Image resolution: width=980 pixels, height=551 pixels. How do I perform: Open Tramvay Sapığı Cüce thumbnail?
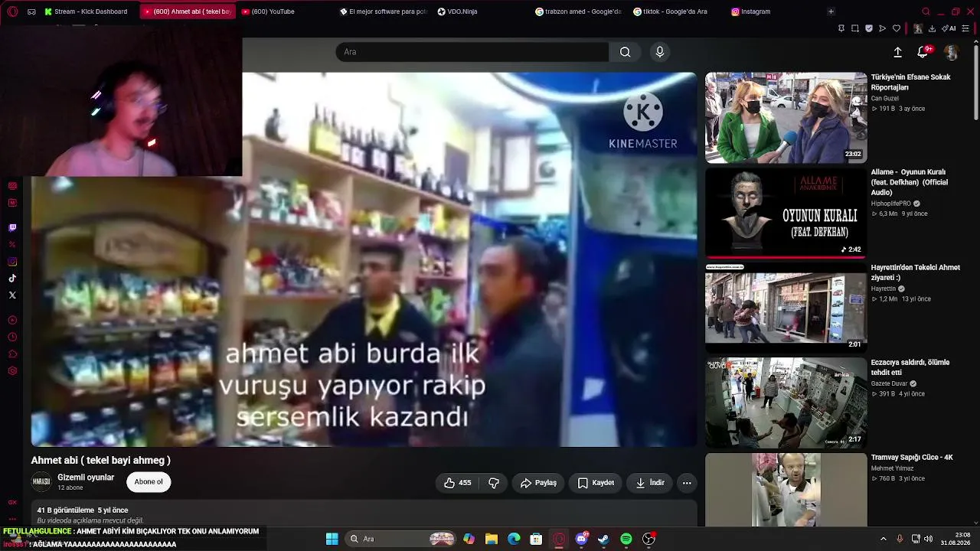pyautogui.click(x=786, y=490)
